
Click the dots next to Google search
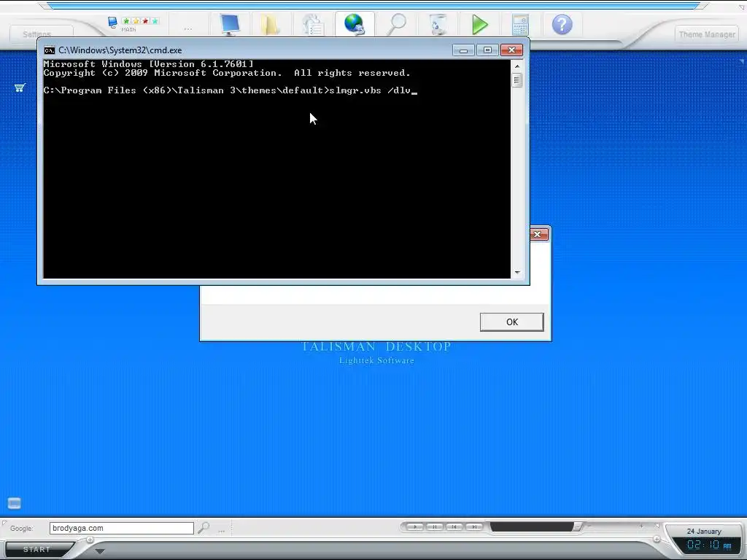pos(222,531)
